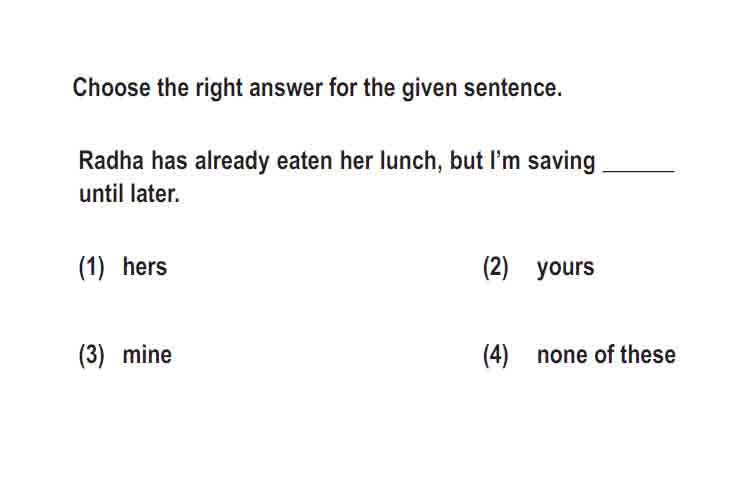Click the option number (1) label
Screen dimensions: 750x500
(x=91, y=267)
